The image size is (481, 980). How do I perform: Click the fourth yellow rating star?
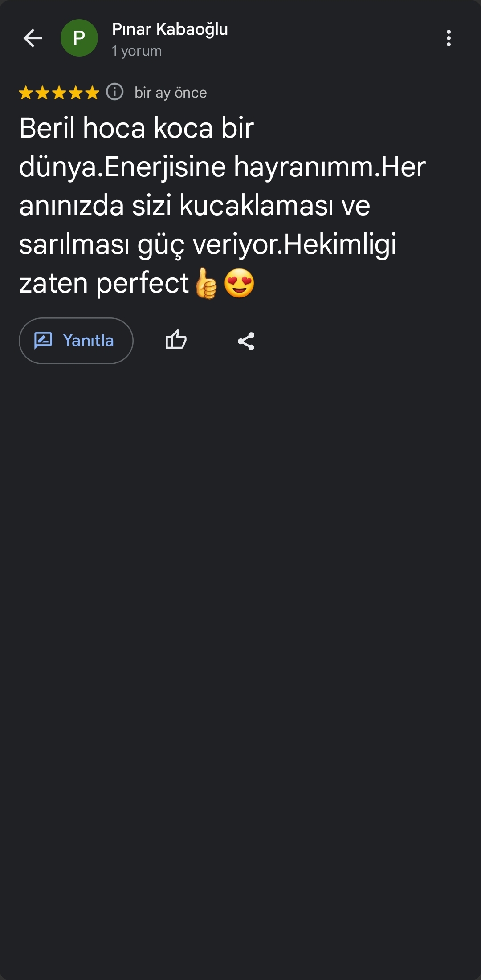click(75, 93)
